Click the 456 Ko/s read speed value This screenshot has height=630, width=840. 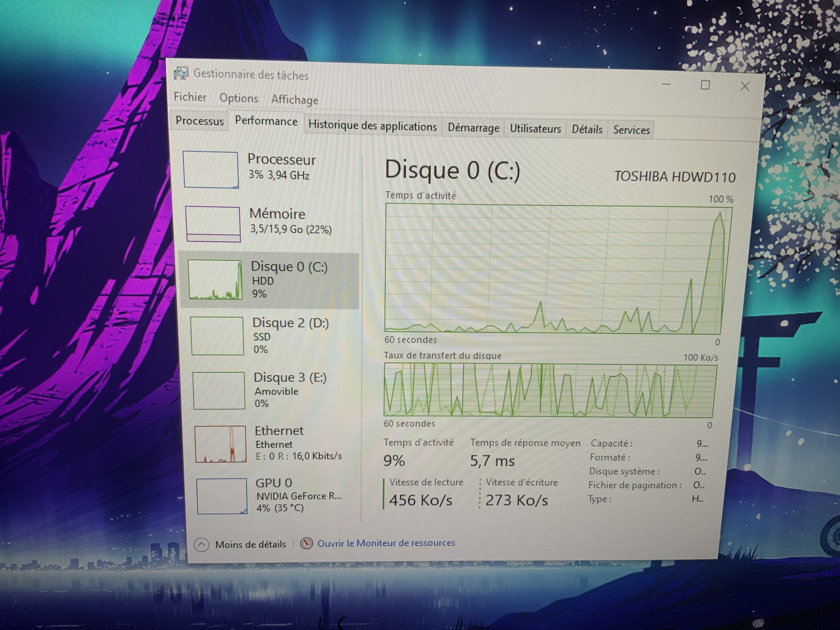click(420, 500)
